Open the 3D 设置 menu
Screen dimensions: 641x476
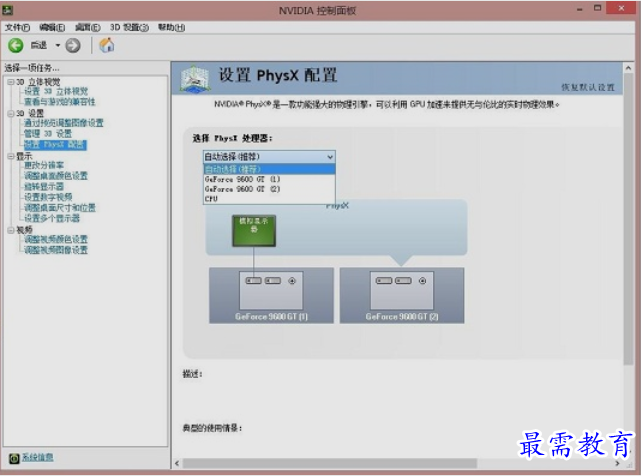pos(129,27)
